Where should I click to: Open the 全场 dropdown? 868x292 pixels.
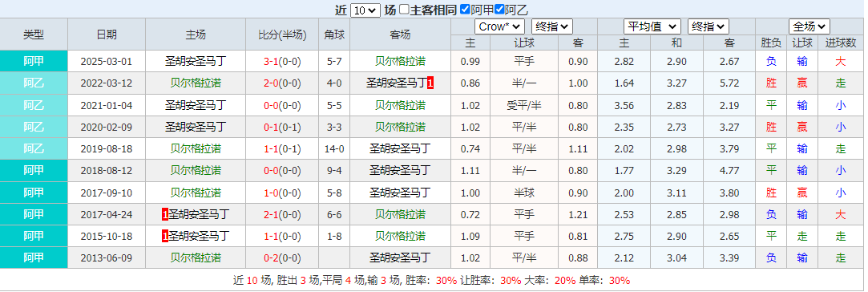tap(809, 26)
